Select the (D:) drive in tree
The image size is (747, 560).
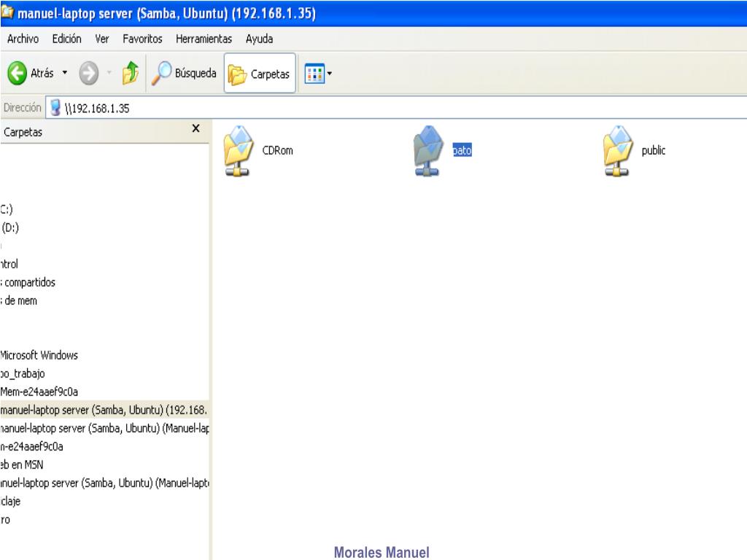(10, 227)
